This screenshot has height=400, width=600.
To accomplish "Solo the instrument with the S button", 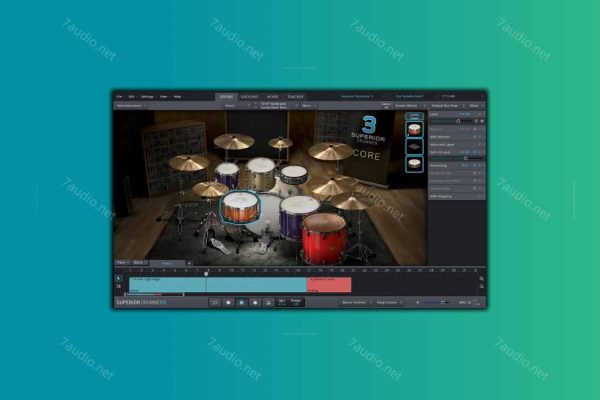I will (x=476, y=121).
